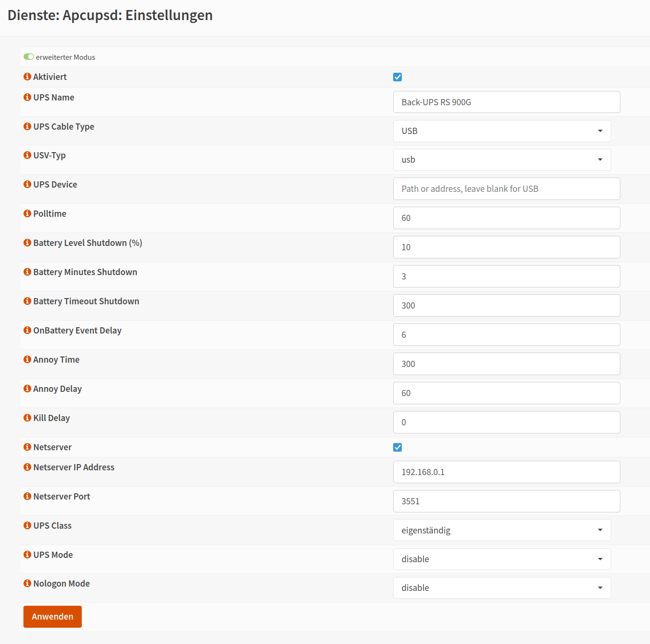
Task: Show help icon for UPS Name
Action: tap(27, 97)
